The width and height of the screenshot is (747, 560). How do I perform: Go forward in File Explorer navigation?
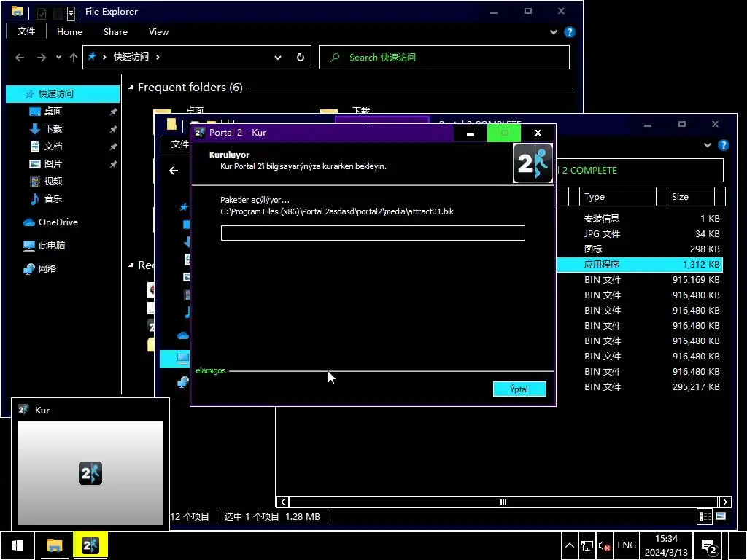tap(42, 58)
